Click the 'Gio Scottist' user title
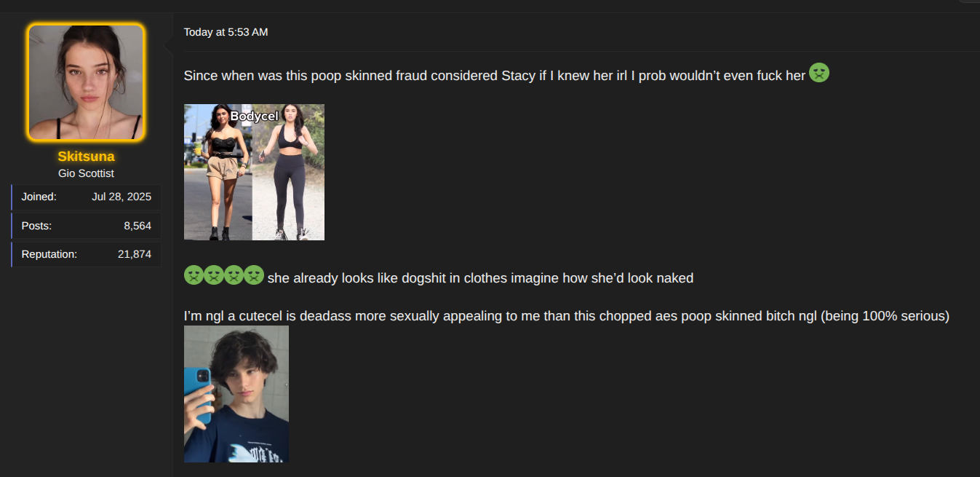 click(x=86, y=173)
